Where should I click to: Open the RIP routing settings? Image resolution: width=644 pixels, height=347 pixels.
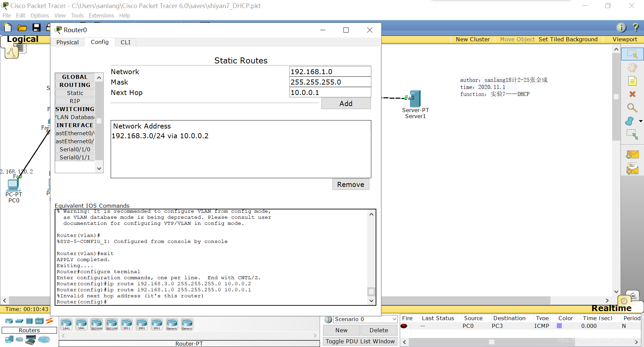75,101
